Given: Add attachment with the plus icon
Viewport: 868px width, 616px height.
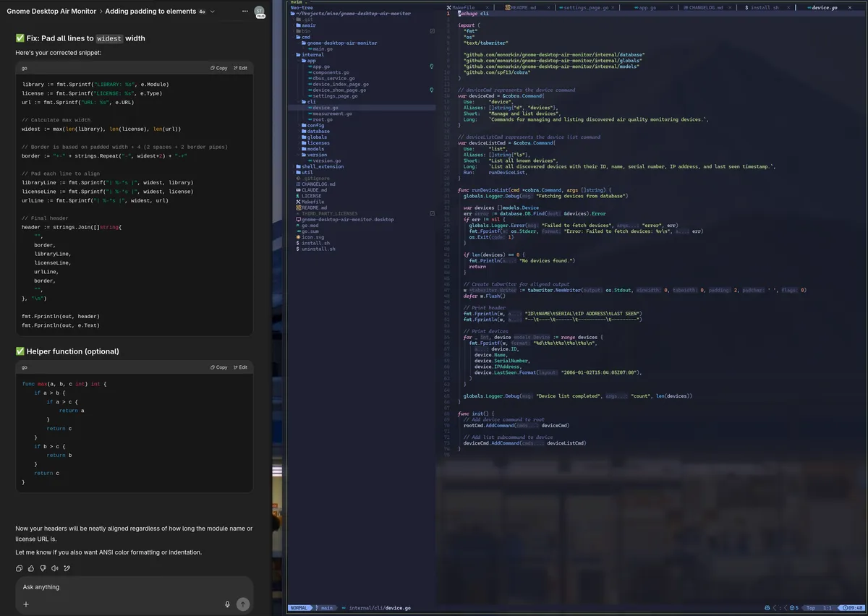Looking at the screenshot, I should [x=25, y=604].
